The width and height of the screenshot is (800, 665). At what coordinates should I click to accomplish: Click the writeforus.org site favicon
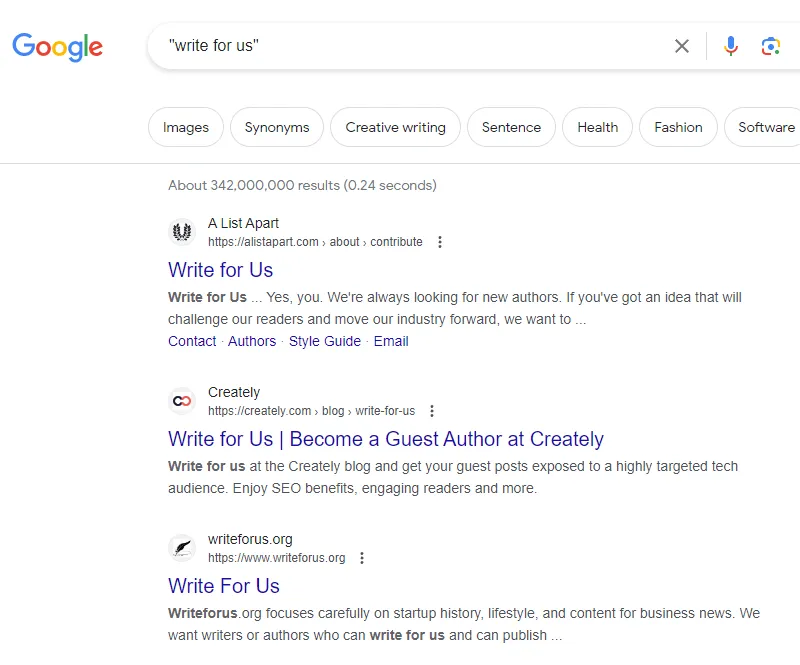(x=182, y=547)
